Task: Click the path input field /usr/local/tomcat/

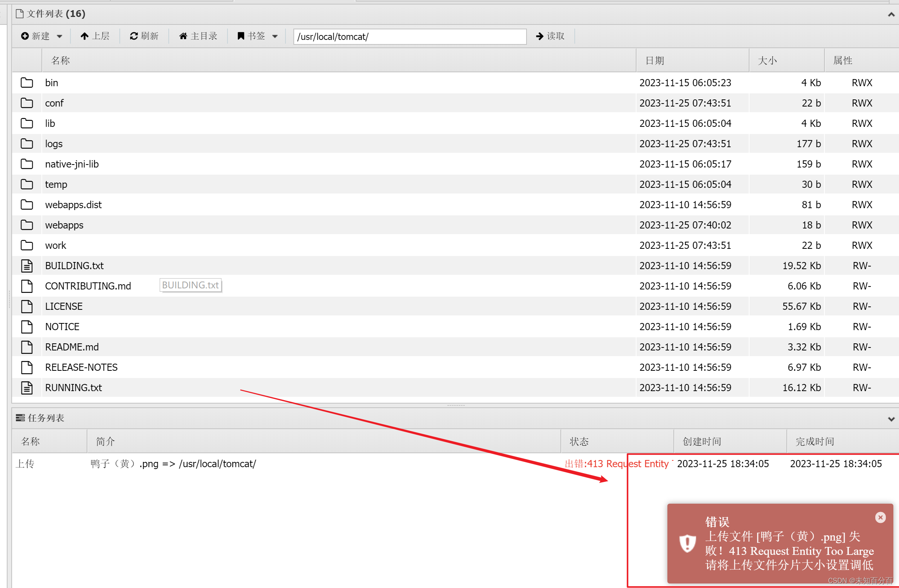Action: coord(409,37)
